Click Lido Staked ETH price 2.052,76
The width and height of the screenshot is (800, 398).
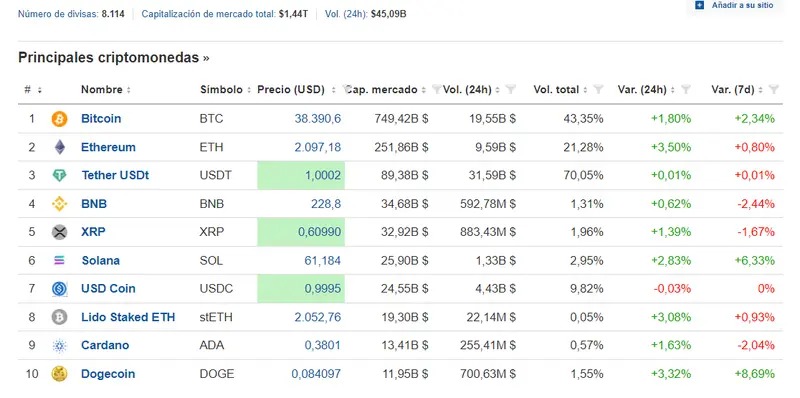click(x=317, y=317)
